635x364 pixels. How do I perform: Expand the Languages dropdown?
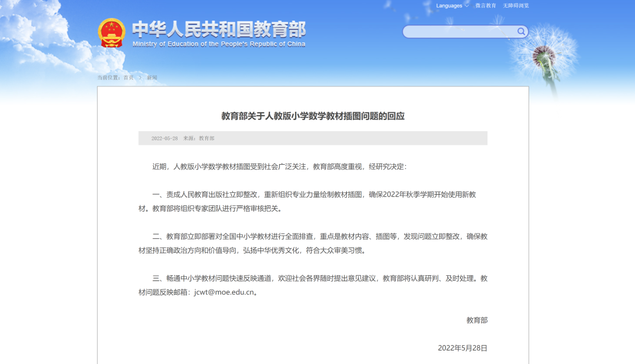click(x=452, y=6)
